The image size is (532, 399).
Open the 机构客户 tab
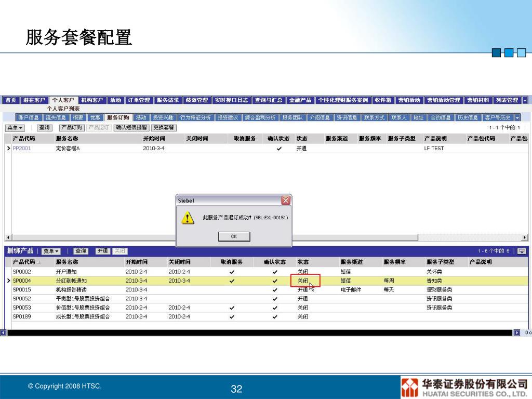(91, 100)
